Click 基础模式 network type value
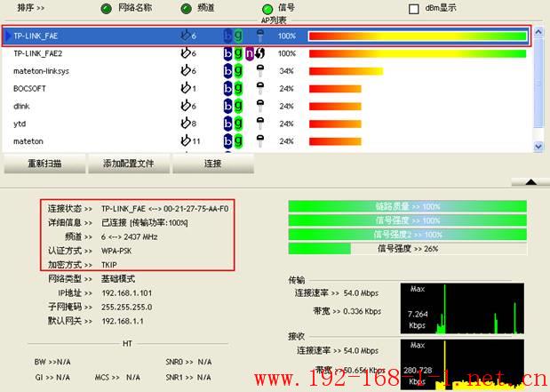Screen dimensions: 550x392 (118, 279)
